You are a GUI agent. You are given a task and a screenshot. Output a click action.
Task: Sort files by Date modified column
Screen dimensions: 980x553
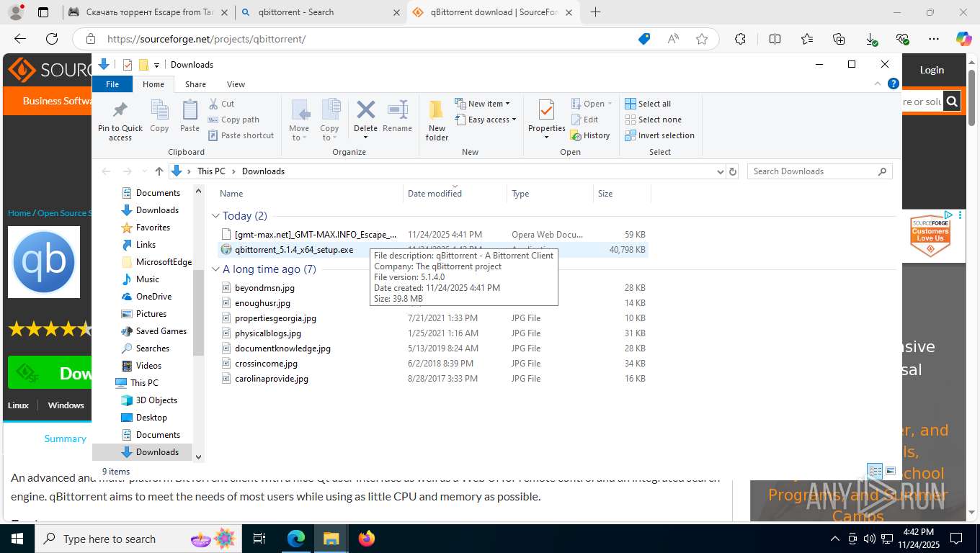(455, 193)
